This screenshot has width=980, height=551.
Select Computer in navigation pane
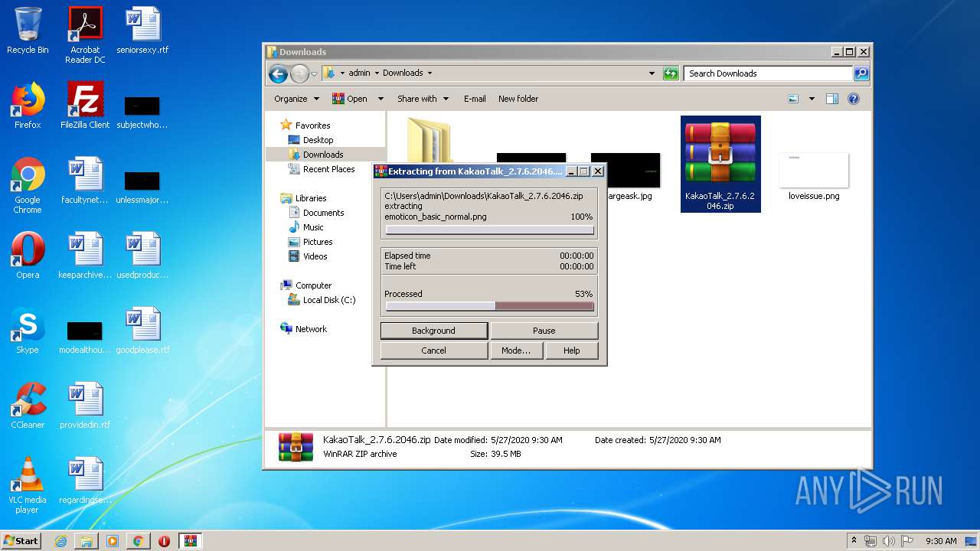[x=313, y=285]
